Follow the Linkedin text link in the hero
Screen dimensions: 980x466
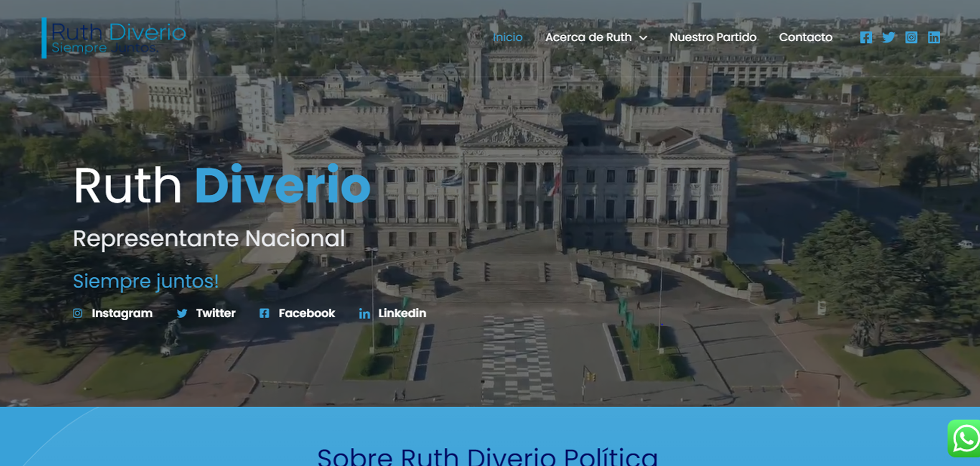pos(402,313)
